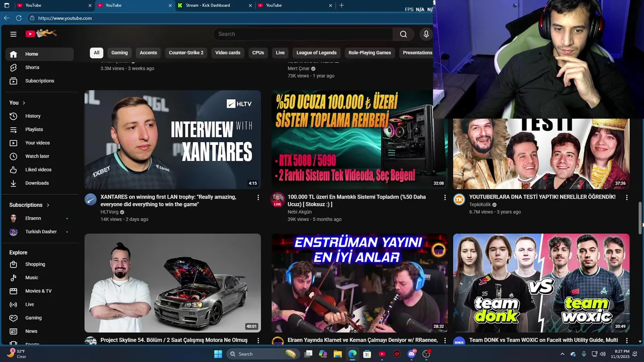Open Liked videos
Image resolution: width=644 pixels, height=362 pixels.
(40, 170)
